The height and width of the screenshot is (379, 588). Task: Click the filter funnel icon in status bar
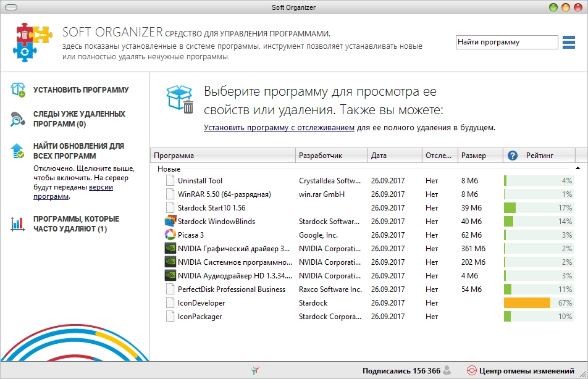point(255,371)
